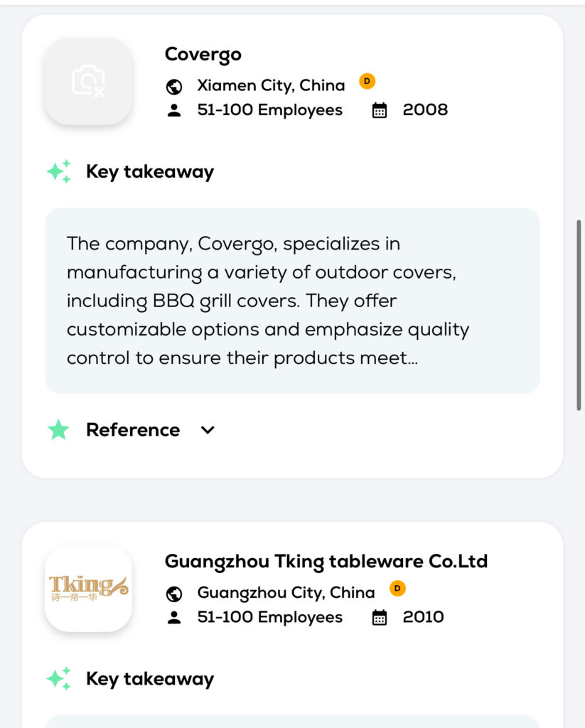
Task: Expand the Reference chevron in Covergo card
Action: [x=208, y=429]
